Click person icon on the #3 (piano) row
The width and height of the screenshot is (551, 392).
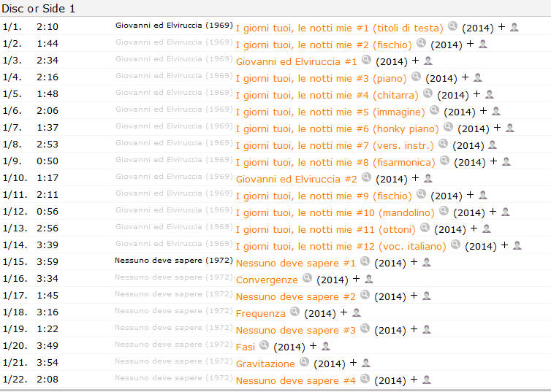click(x=477, y=77)
